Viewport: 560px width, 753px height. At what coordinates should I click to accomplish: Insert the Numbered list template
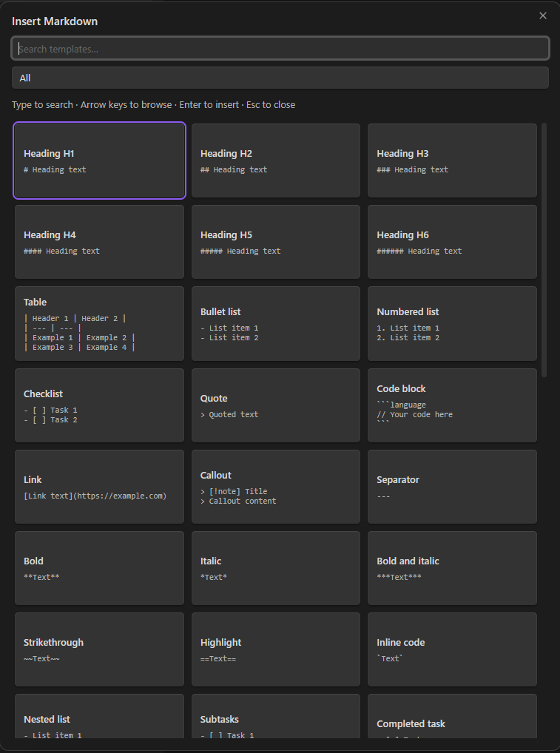click(452, 324)
